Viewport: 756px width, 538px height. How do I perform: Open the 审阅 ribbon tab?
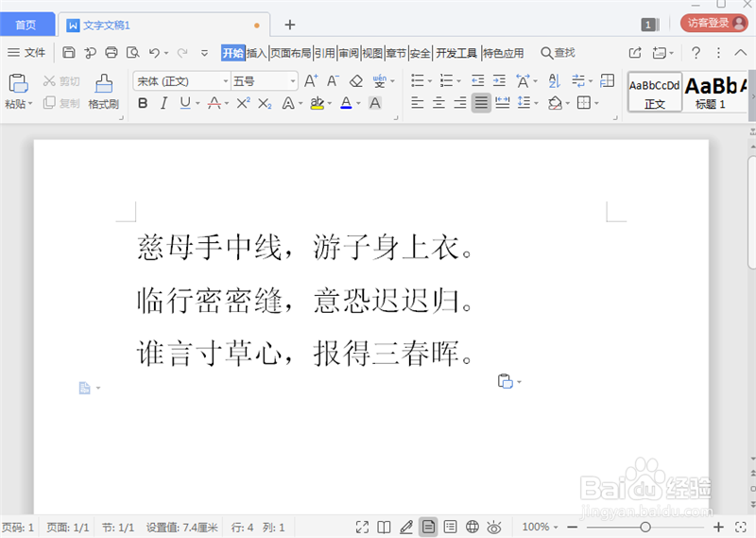point(349,53)
